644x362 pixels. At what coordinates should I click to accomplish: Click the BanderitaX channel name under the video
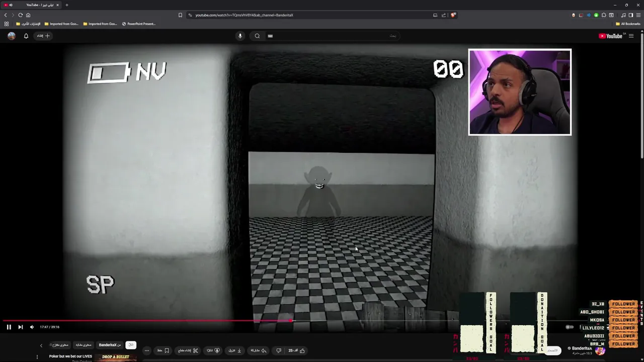pyautogui.click(x=582, y=348)
